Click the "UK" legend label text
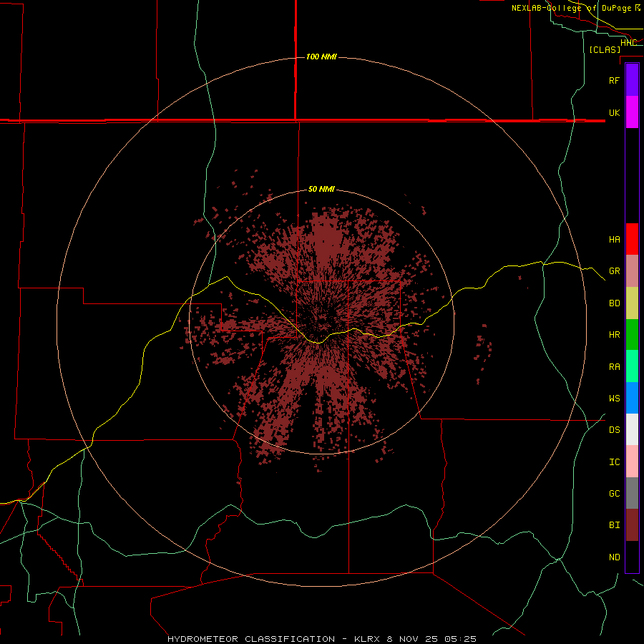Image resolution: width=644 pixels, height=644 pixels. 614,112
